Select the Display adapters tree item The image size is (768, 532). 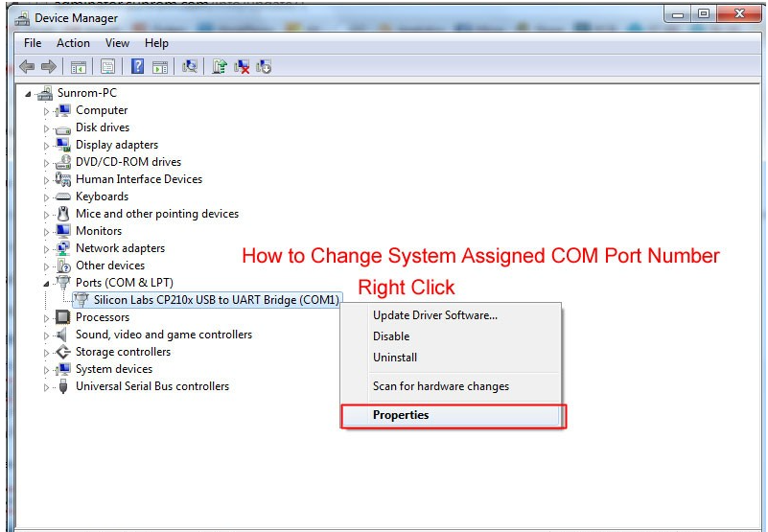(x=117, y=145)
